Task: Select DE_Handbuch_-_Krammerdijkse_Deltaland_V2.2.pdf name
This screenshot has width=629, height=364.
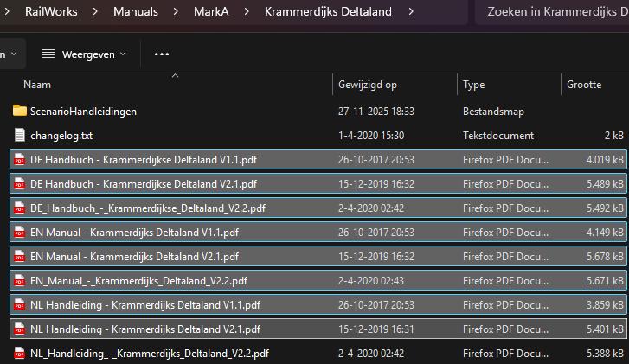Action: [x=148, y=208]
